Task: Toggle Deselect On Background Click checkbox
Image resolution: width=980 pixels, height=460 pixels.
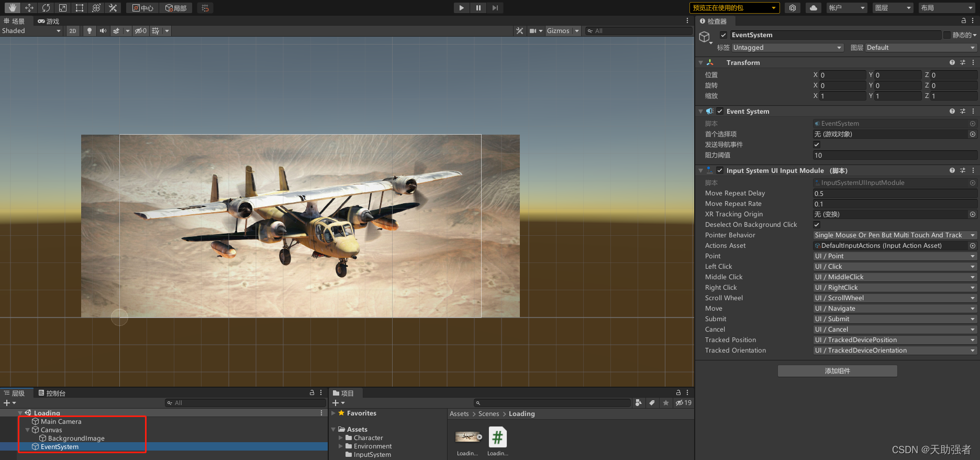Action: tap(817, 225)
